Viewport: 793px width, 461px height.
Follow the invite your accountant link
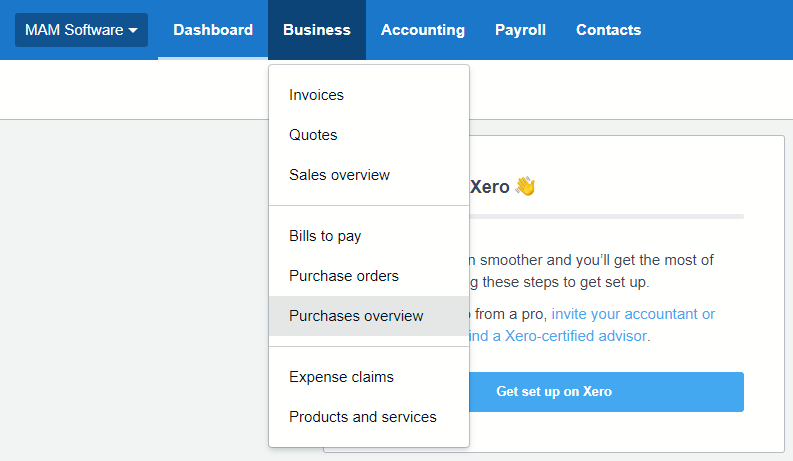coord(633,314)
